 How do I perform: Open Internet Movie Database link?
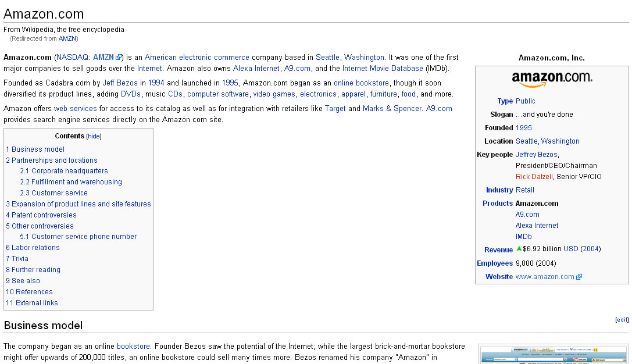coord(383,69)
